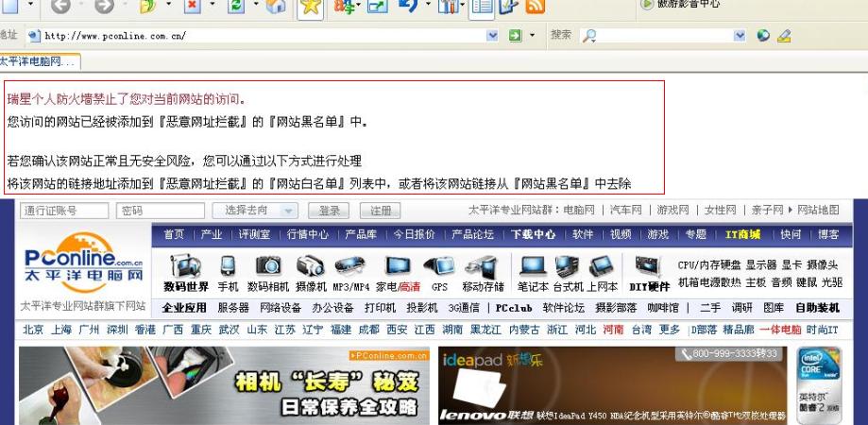The height and width of the screenshot is (425, 868).
Task: Click the 密码 password input field
Action: click(x=161, y=211)
